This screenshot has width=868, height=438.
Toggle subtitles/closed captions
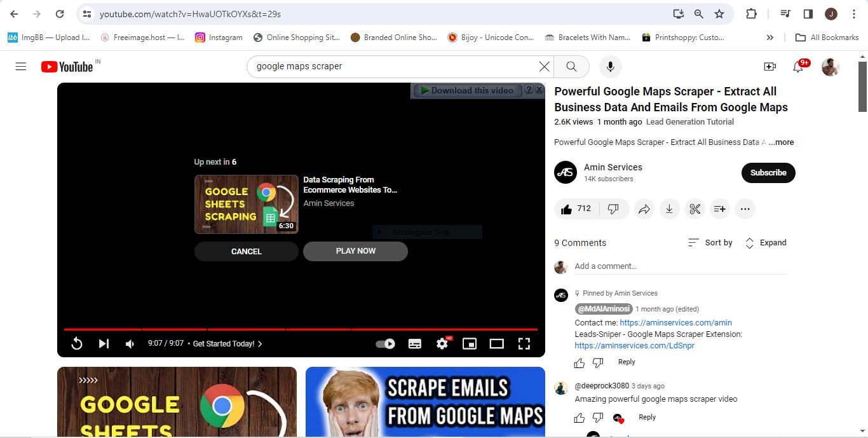(414, 344)
